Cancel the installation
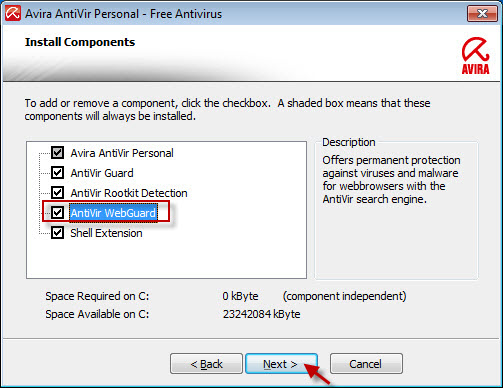Screen dimensions: 503x388 (x=366, y=364)
